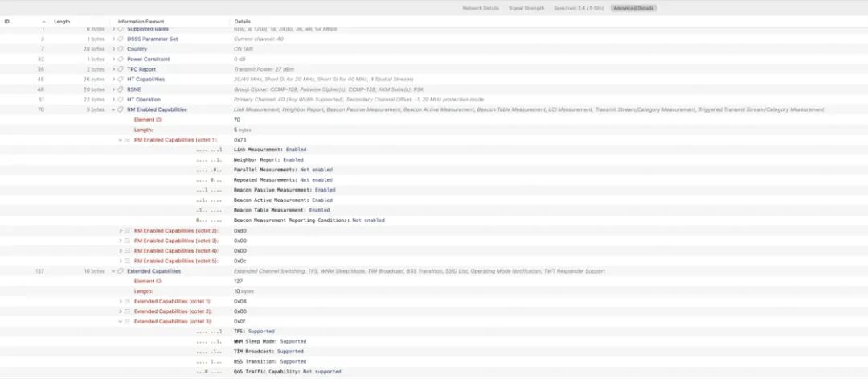The image size is (868, 379).
Task: Expand RM Enabled Capabilities octet 5
Action: [120, 261]
